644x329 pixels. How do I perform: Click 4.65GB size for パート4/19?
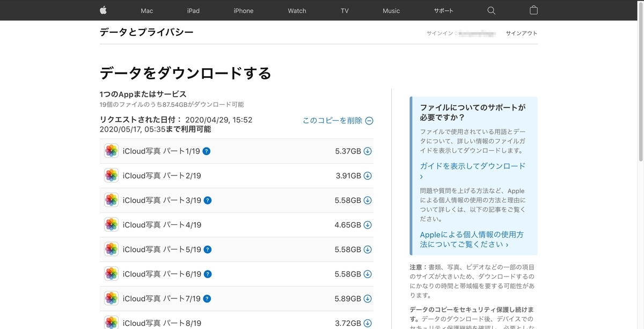[348, 225]
